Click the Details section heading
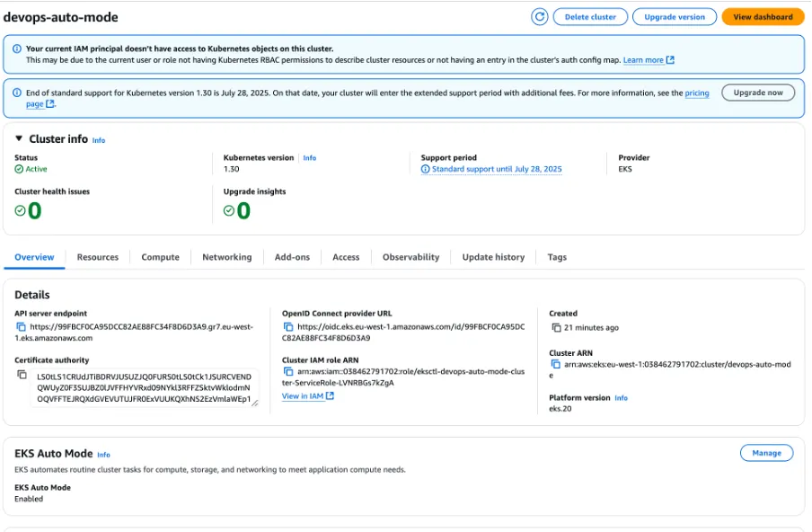Image resolution: width=812 pixels, height=532 pixels. [32, 295]
